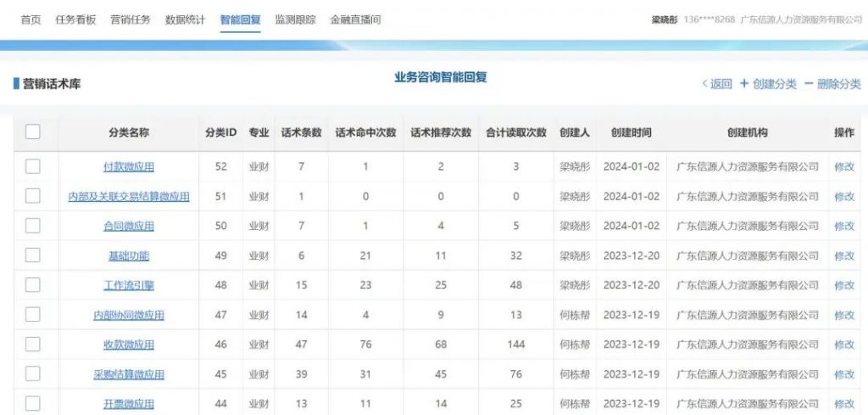The width and height of the screenshot is (868, 415).
Task: Switch to the 智能回复 tab
Action: pyautogui.click(x=240, y=20)
